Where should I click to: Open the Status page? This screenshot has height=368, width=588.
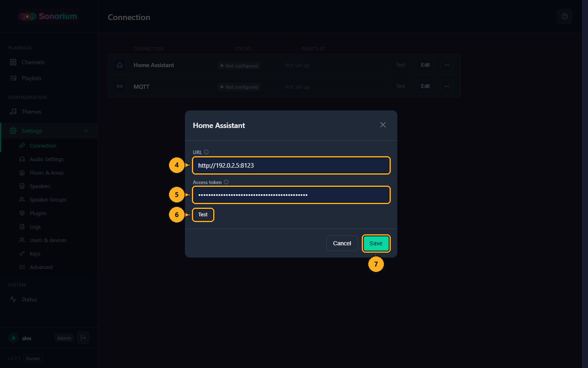click(x=49, y=299)
